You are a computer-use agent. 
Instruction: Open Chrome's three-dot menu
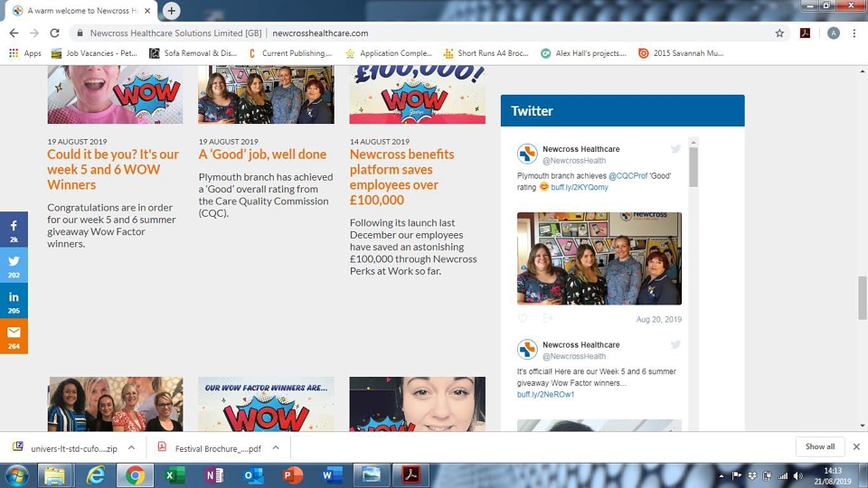click(854, 33)
